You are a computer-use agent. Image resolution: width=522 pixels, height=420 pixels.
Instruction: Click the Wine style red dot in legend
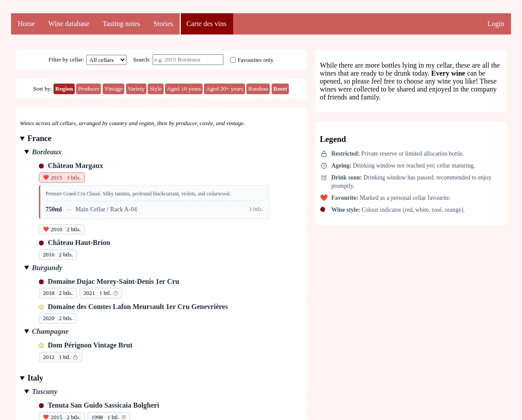coord(322,210)
